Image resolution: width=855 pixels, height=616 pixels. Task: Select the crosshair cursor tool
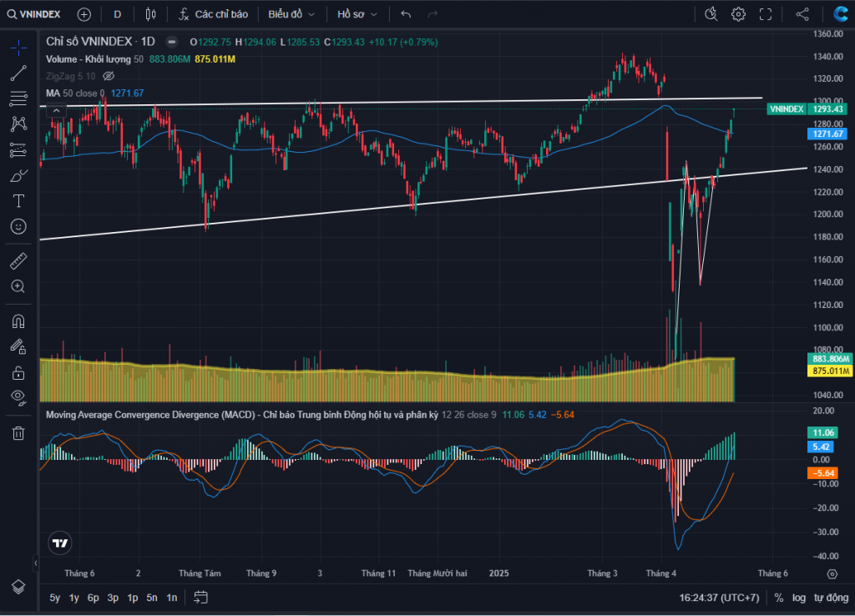tap(18, 48)
